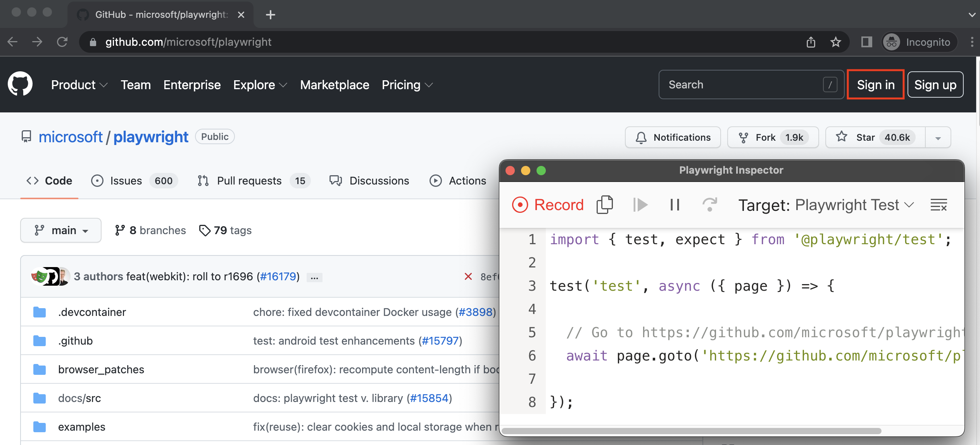This screenshot has height=445, width=980.
Task: Clear the Inspector code with the clear icon
Action: (x=939, y=205)
